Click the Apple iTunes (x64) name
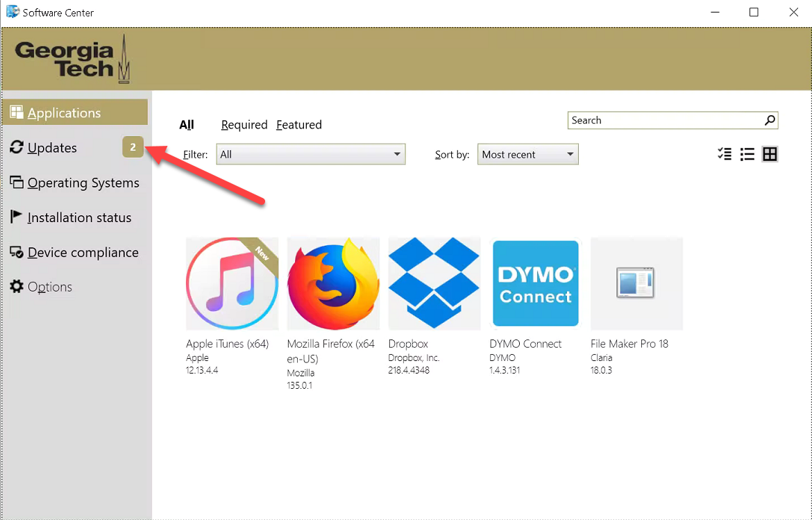Screen dimensions: 812x520 pyautogui.click(x=228, y=344)
